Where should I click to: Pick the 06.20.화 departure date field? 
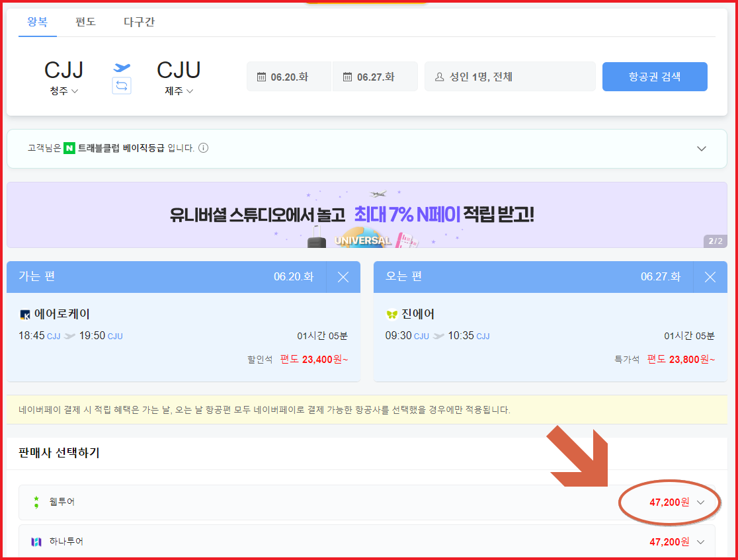[x=289, y=77]
